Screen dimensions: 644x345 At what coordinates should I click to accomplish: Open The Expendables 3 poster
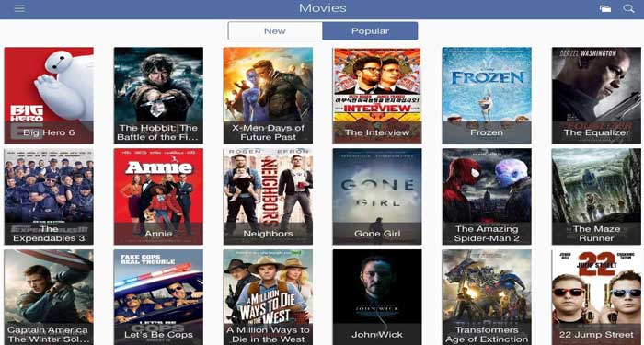tap(49, 196)
